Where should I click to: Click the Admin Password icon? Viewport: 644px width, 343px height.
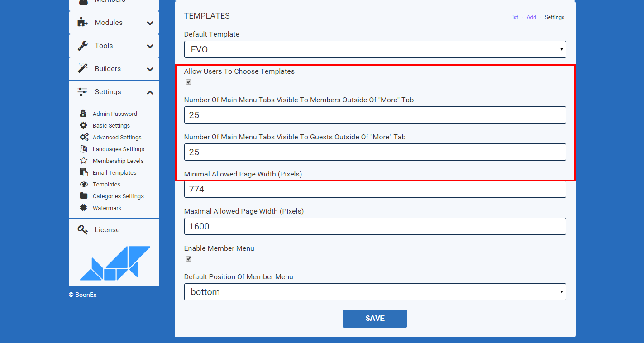point(83,114)
